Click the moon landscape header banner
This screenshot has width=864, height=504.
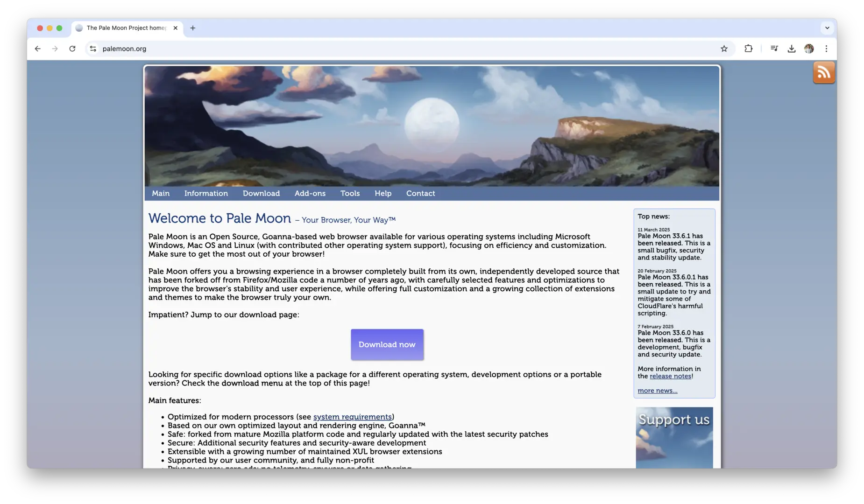click(432, 126)
